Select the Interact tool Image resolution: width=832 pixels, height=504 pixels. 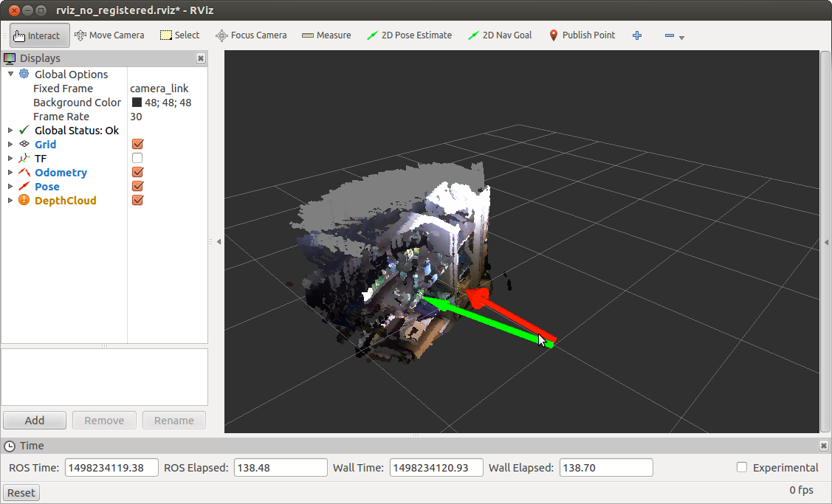click(x=39, y=35)
